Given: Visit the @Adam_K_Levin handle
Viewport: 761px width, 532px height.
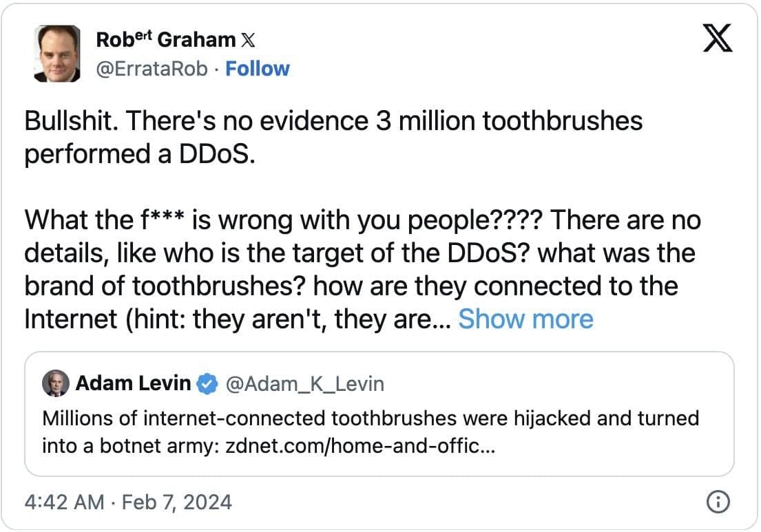Looking at the screenshot, I should tap(305, 384).
